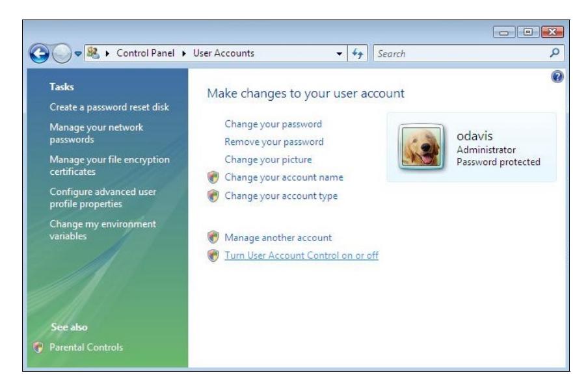The image size is (588, 386).
Task: Open the recent pages dropdown arrow
Action: pos(78,54)
